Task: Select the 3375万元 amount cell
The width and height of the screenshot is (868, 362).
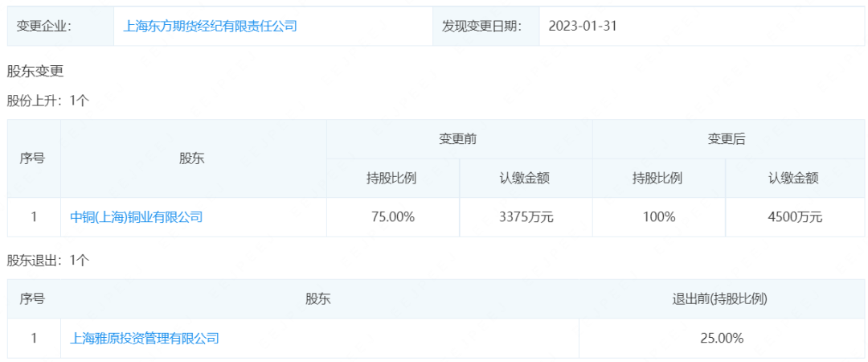Action: pos(526,217)
